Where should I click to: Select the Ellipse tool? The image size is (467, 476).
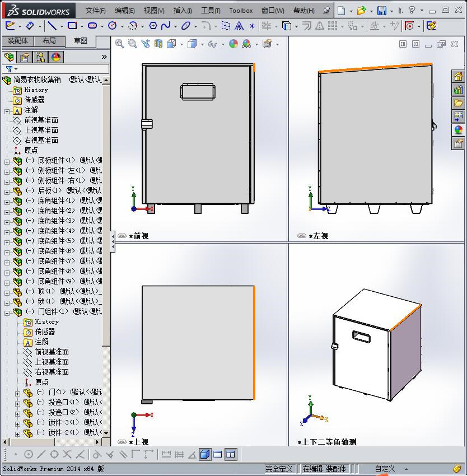click(x=185, y=26)
